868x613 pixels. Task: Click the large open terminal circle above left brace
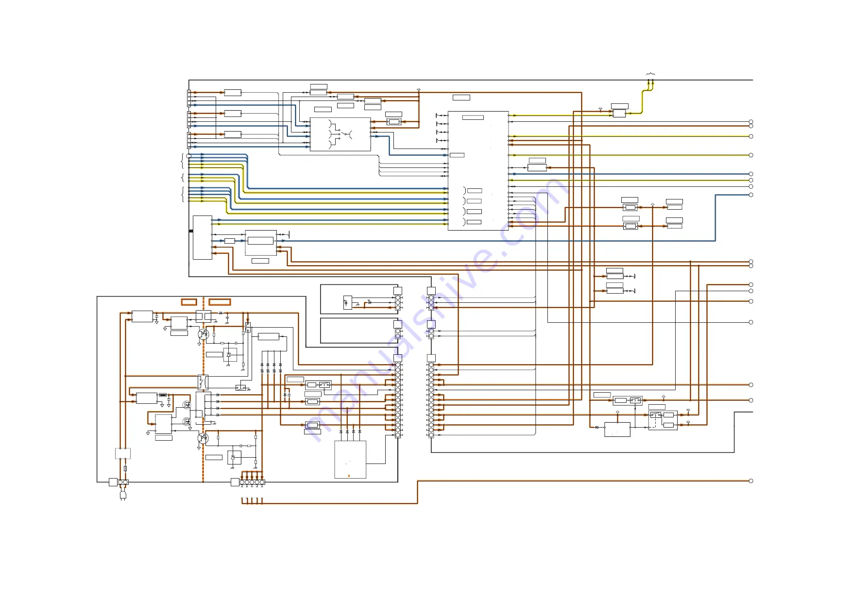[x=189, y=156]
